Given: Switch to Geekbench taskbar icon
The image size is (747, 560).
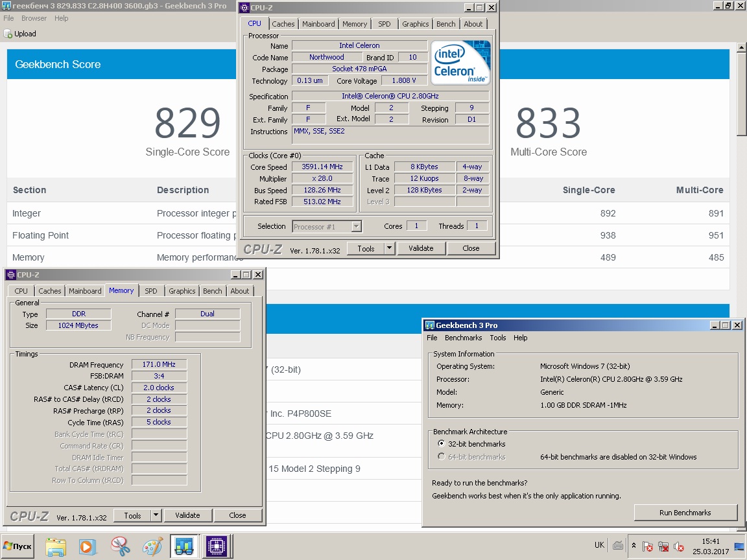Looking at the screenshot, I should 184,546.
